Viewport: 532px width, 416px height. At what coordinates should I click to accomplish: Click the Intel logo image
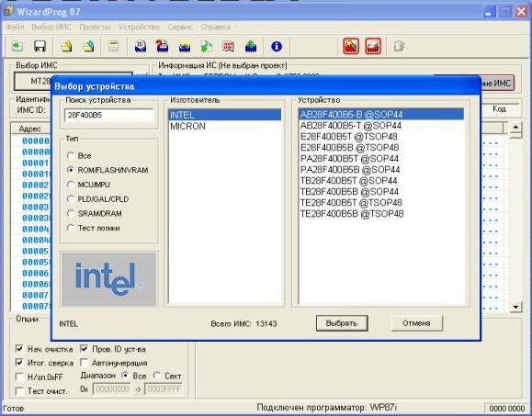click(108, 279)
